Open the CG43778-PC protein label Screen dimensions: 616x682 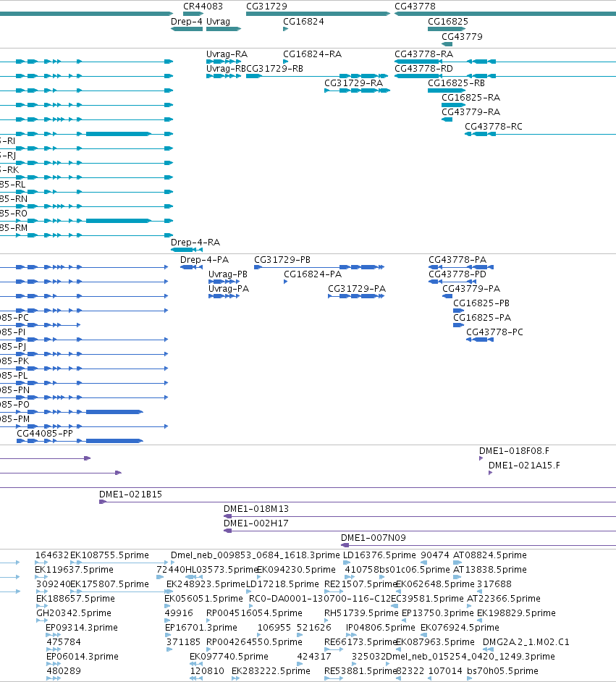(x=494, y=332)
